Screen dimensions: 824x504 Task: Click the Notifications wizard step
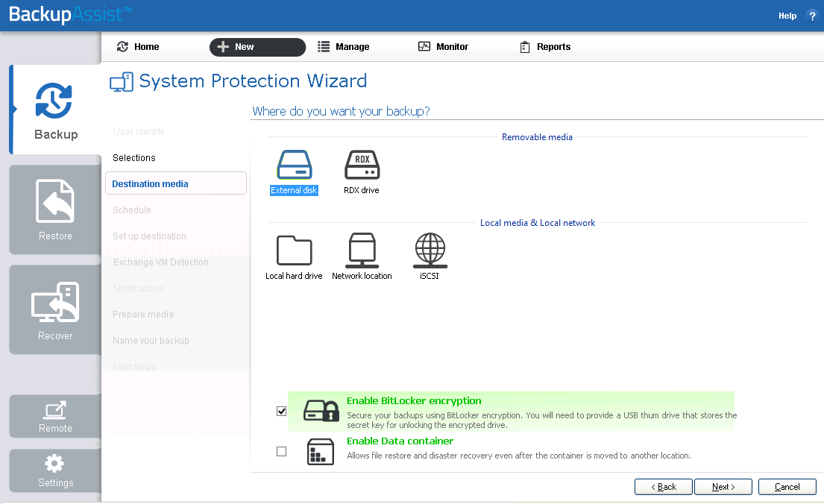tap(138, 288)
